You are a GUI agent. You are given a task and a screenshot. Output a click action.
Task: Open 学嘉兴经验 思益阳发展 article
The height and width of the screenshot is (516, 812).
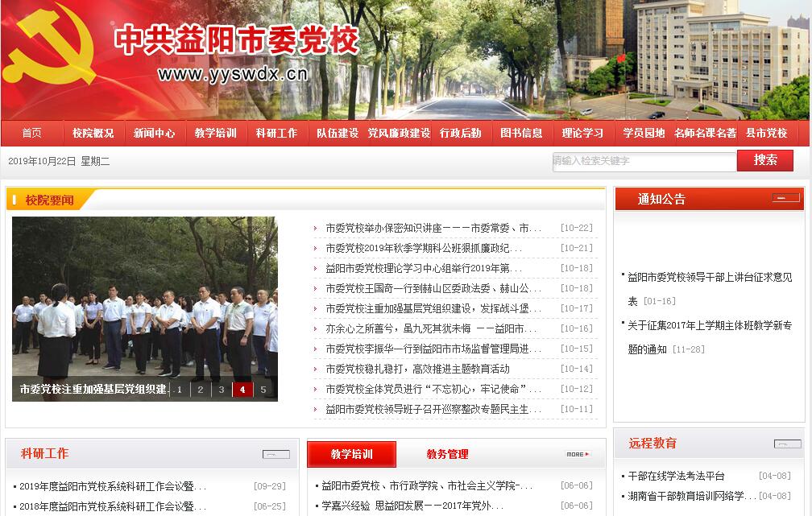tap(412, 506)
